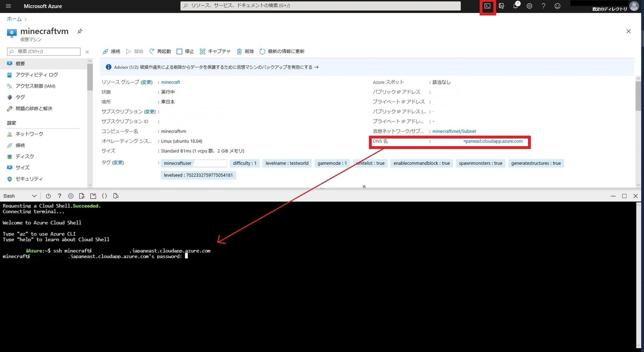This screenshot has width=644, height=352.
Task: Close the minecraftvm blade
Action: coord(628,31)
